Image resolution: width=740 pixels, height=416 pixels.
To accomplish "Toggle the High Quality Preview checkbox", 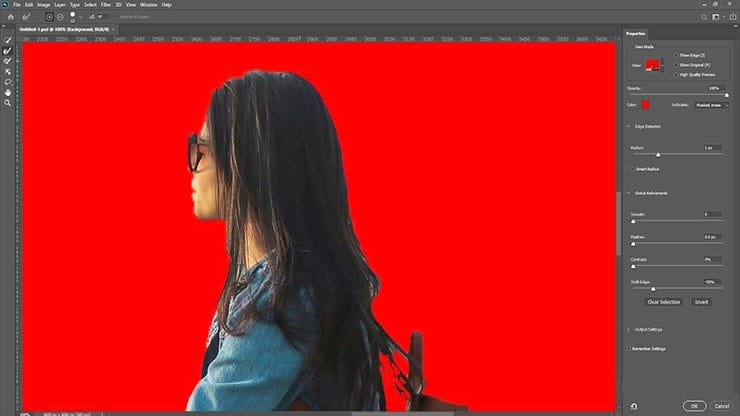I will click(676, 73).
